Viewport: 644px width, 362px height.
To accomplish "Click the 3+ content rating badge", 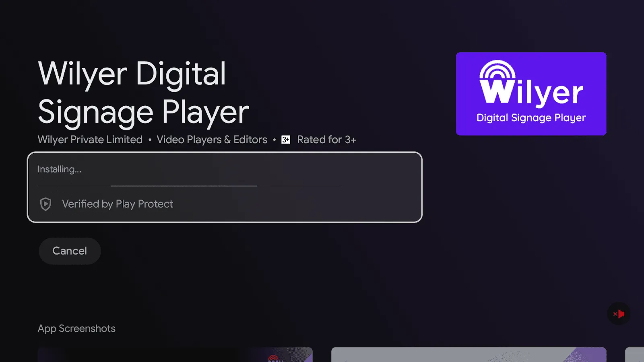I will point(286,140).
